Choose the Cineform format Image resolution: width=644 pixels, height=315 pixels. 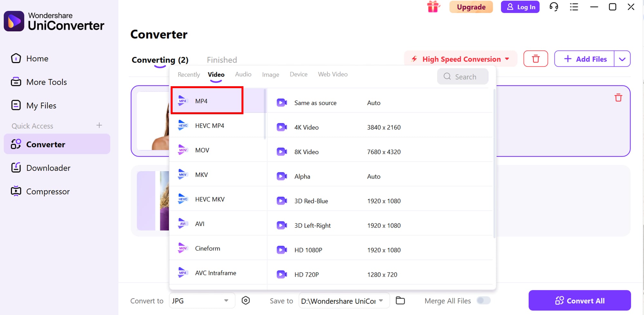pos(218,248)
